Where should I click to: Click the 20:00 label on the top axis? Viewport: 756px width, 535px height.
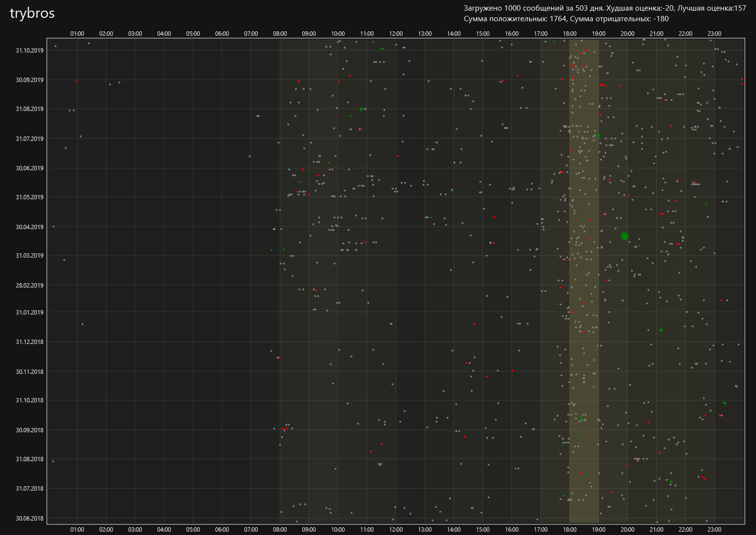628,34
